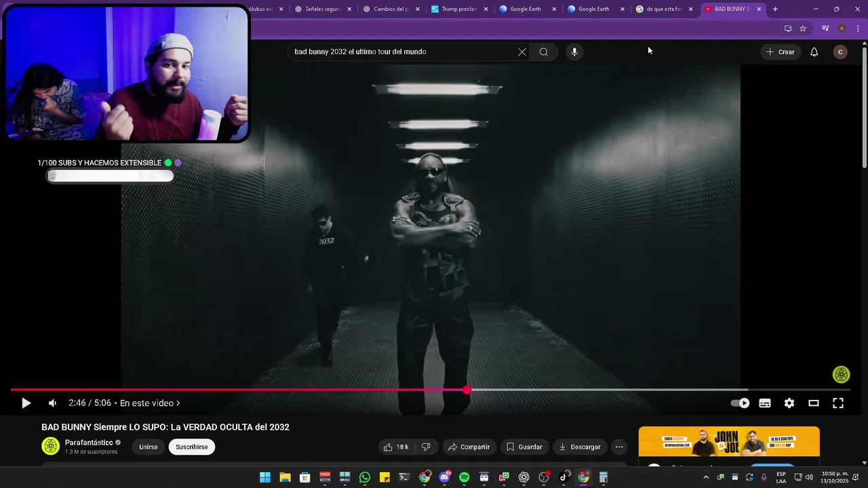Open more actions three-dot menu
The image size is (868, 488).
(619, 447)
